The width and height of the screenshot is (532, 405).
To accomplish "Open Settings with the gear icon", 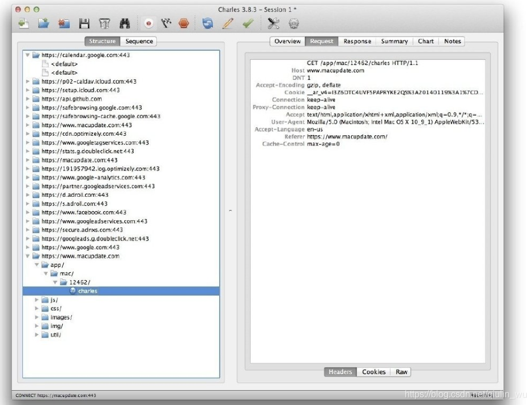I will 293,23.
